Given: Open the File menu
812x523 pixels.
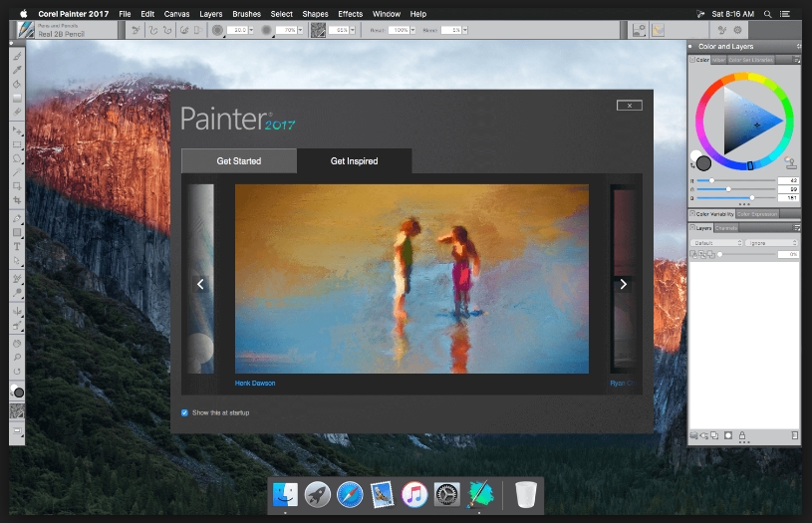Looking at the screenshot, I should click(125, 14).
